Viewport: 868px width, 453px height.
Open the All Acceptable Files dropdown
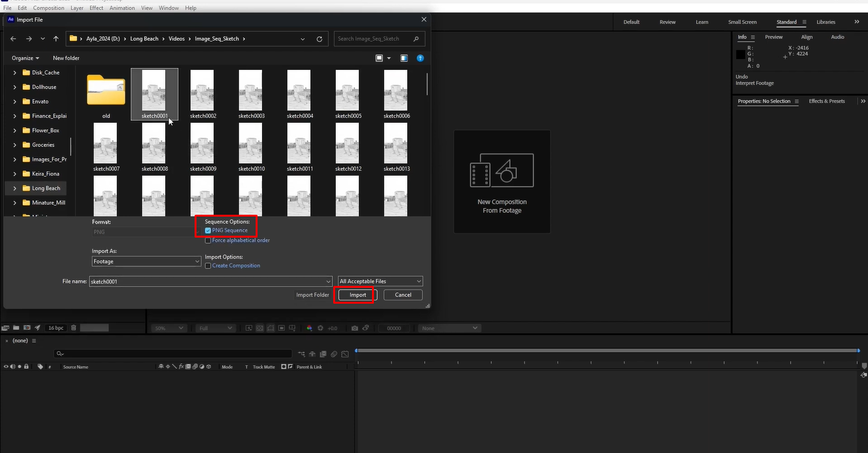point(380,281)
